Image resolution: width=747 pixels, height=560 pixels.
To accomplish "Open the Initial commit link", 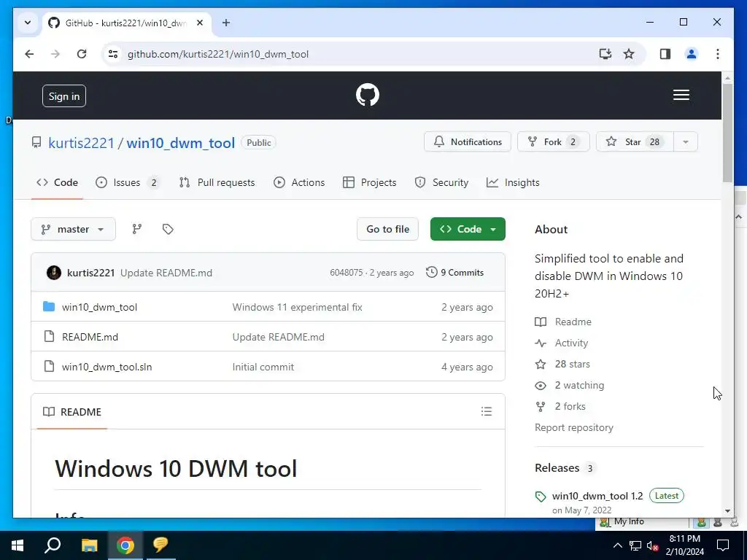I will 263,367.
